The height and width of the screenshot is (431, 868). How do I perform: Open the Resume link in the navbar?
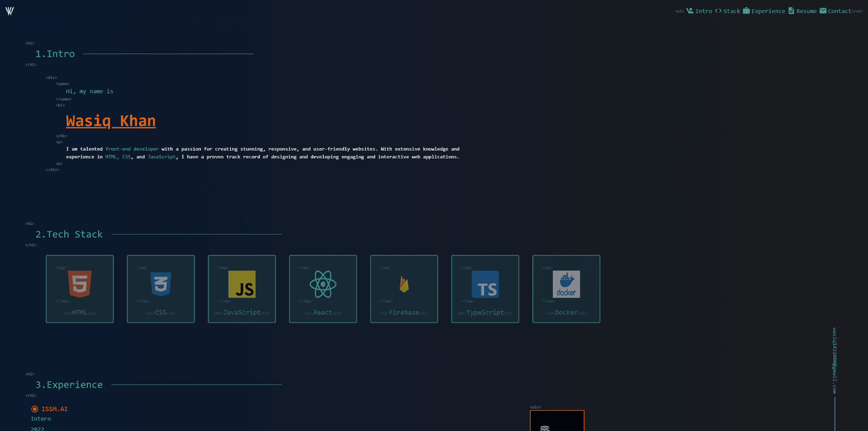coord(806,10)
